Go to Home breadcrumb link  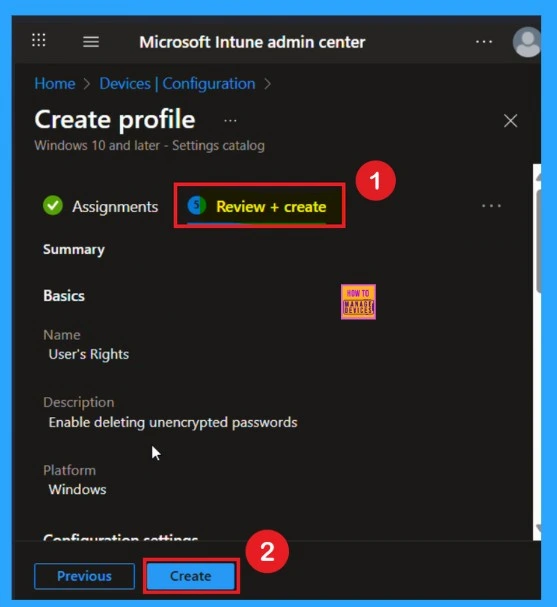55,84
